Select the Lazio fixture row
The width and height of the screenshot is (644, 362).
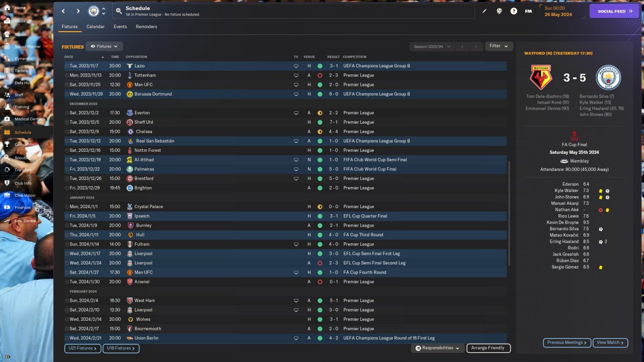point(285,66)
